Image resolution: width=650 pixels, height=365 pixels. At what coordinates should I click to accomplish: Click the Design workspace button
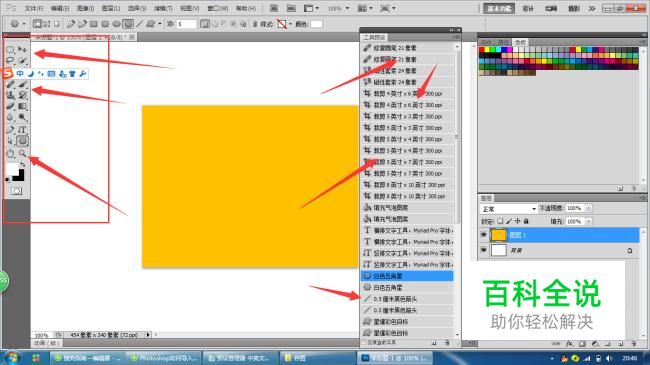point(528,9)
